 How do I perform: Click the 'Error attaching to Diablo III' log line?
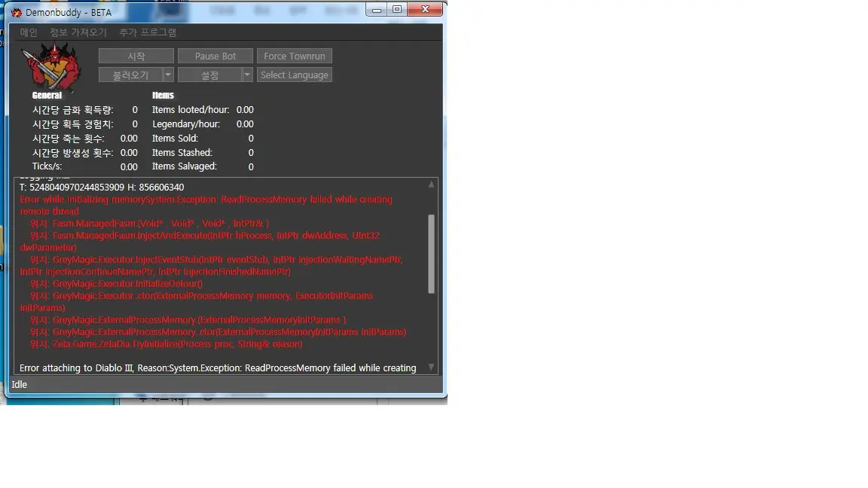(218, 368)
